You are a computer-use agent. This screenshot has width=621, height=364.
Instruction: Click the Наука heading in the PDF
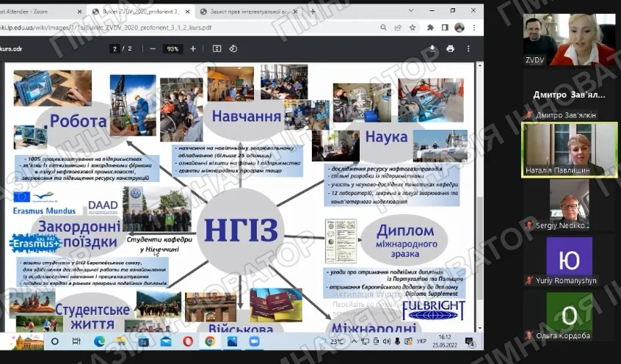(386, 136)
